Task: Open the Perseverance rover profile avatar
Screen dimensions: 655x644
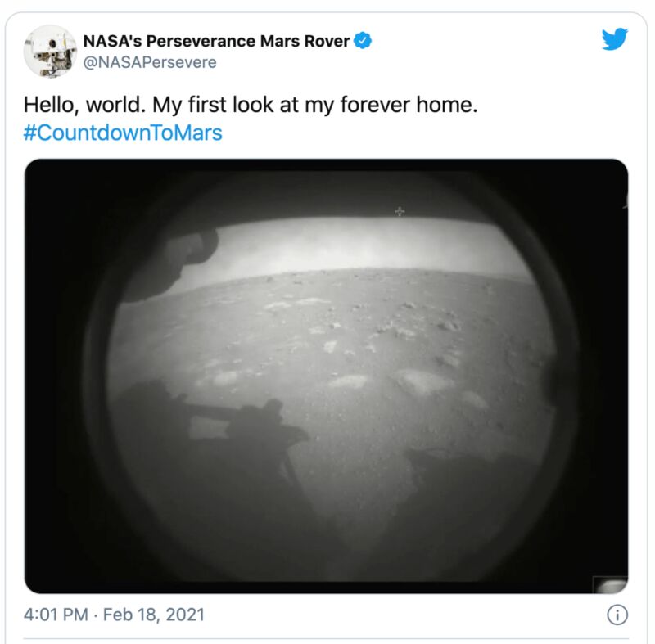Action: coord(50,51)
